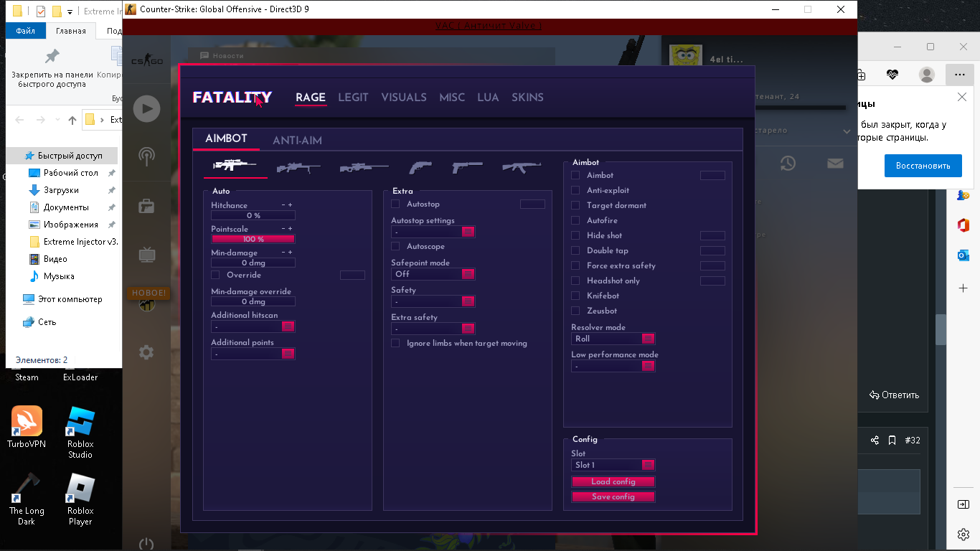The height and width of the screenshot is (551, 980).
Task: Click the CS:GO power quit icon
Action: pos(146,544)
